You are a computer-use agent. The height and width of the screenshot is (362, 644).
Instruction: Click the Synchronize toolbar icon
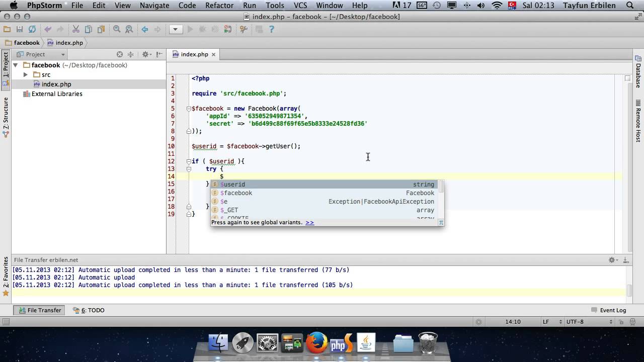(x=32, y=29)
